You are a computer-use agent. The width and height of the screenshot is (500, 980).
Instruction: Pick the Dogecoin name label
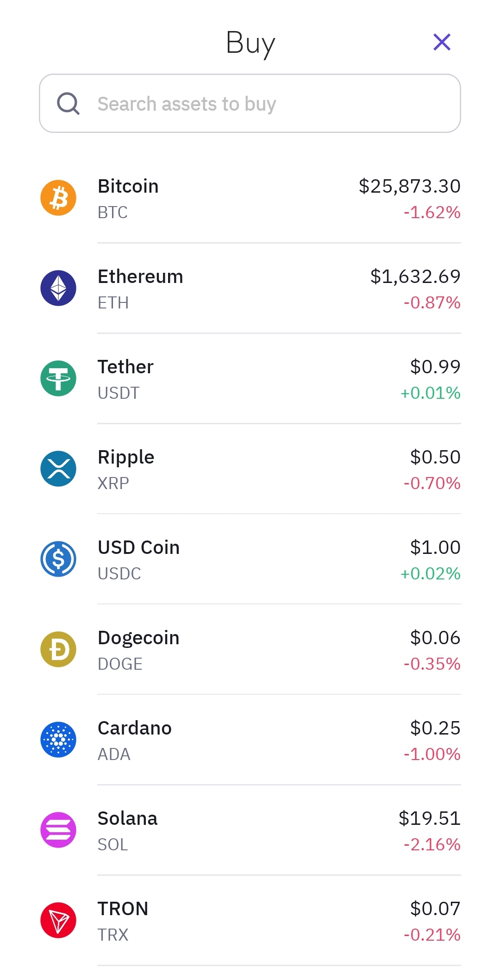coord(138,638)
